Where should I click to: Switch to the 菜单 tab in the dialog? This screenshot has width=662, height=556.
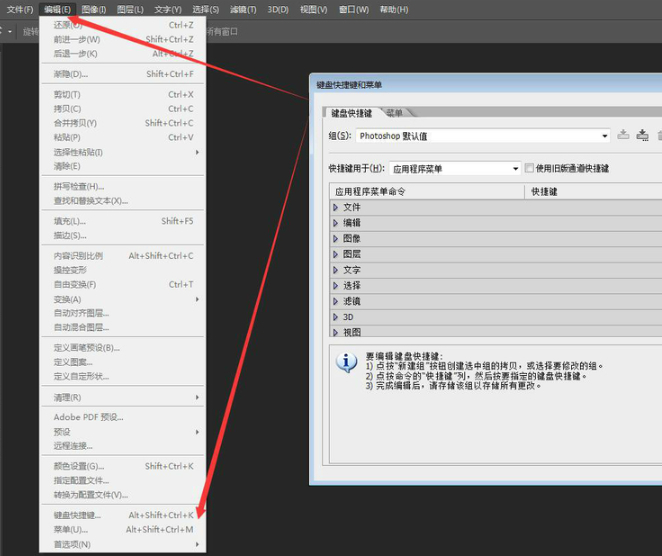pos(395,113)
